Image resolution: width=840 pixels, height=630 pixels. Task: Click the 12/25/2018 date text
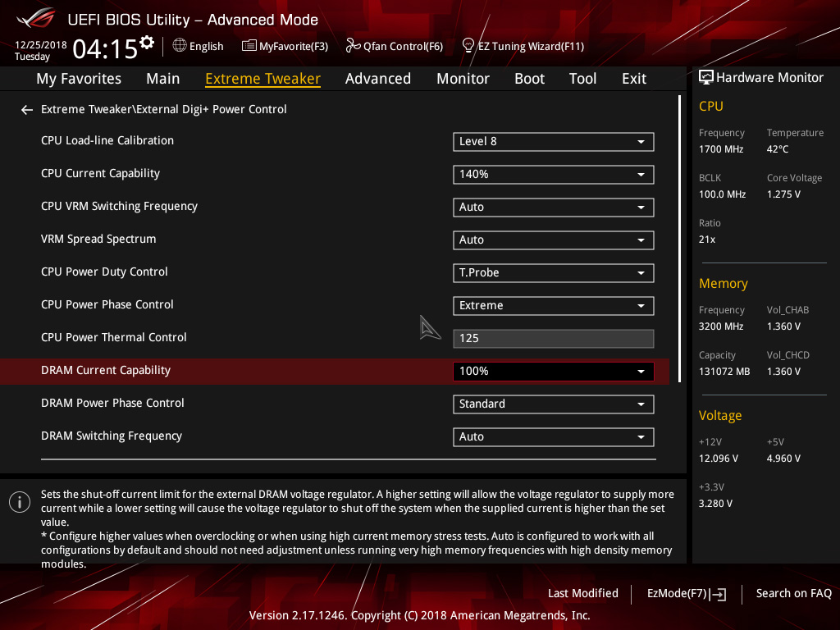[x=41, y=45]
